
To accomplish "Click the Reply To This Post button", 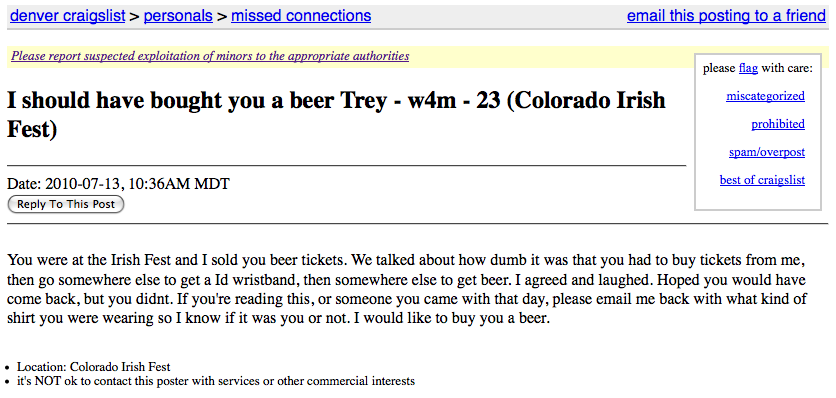I will [66, 204].
